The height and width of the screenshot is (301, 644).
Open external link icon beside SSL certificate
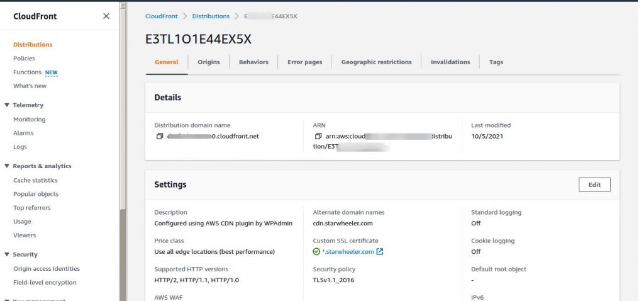[x=379, y=252]
